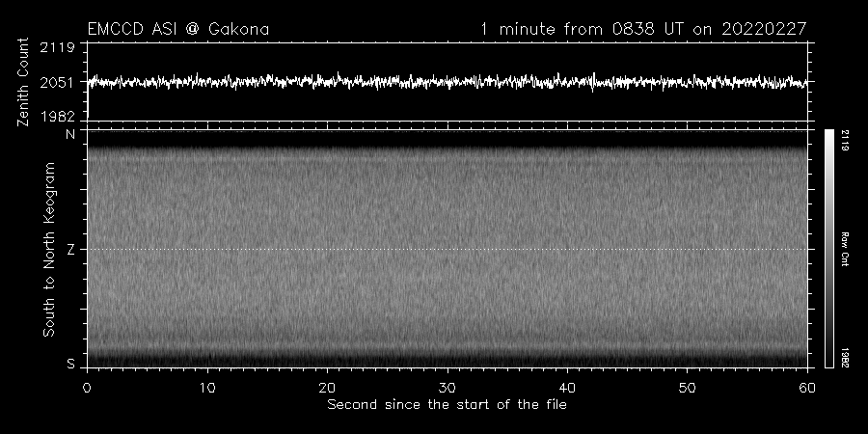Image resolution: width=868 pixels, height=434 pixels.
Task: Click the 40 second tick label
Action: coord(567,388)
